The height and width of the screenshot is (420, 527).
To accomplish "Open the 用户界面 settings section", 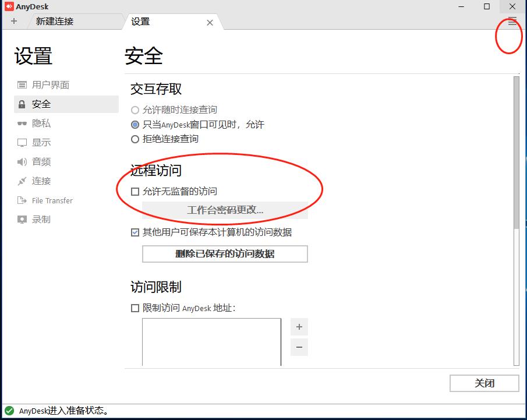I will (66, 84).
